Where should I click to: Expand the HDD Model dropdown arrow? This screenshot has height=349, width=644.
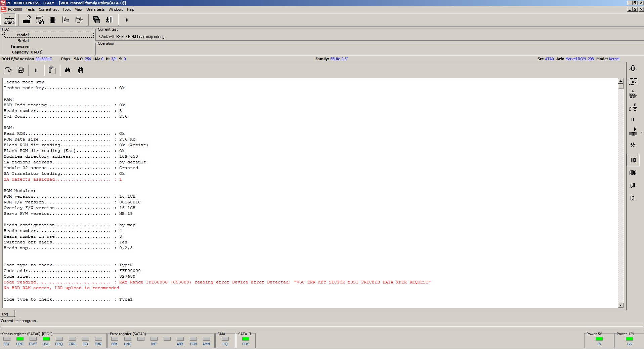pyautogui.click(x=2, y=35)
